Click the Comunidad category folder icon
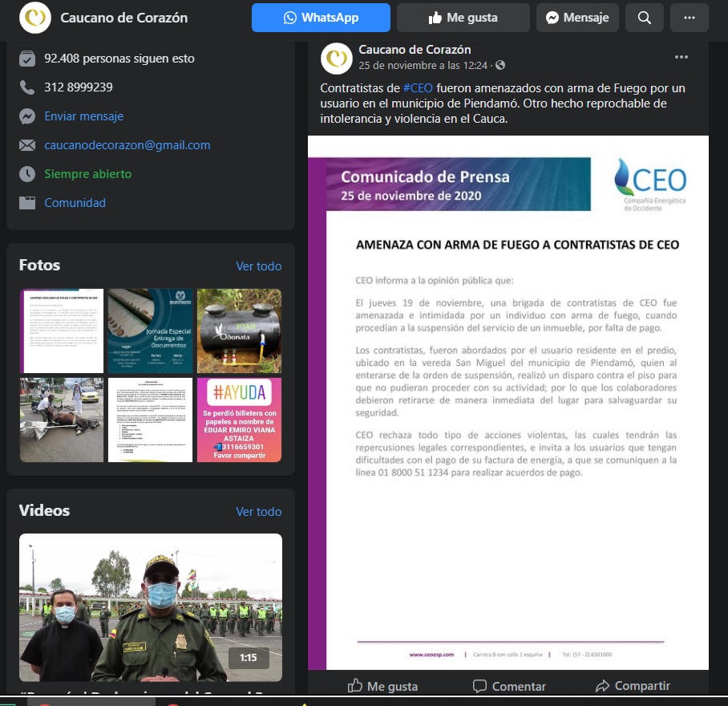The height and width of the screenshot is (706, 728). click(x=27, y=203)
